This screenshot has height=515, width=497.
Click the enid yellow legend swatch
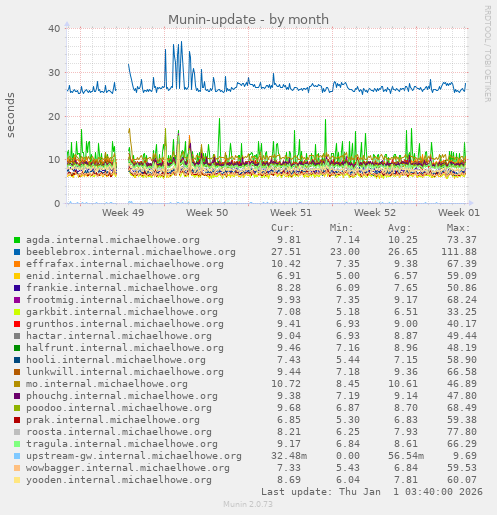coord(17,276)
